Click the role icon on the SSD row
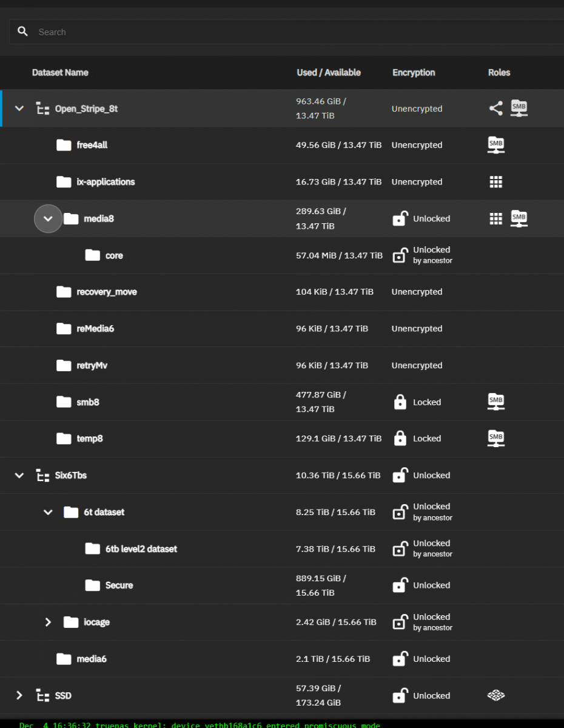Screen dimensions: 564x728 (x=496, y=695)
